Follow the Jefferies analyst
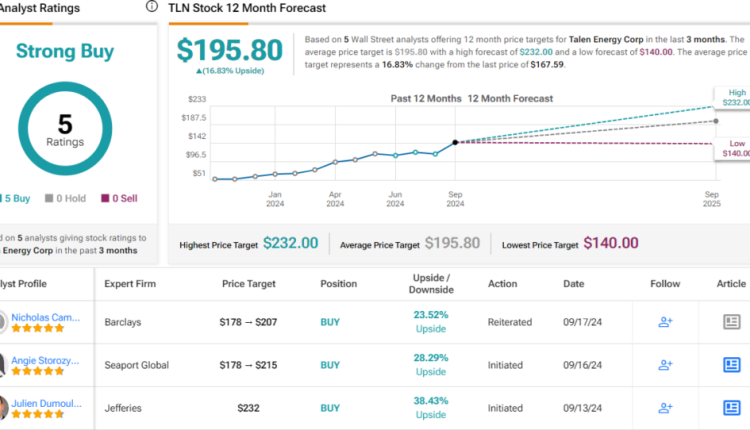 click(x=664, y=407)
